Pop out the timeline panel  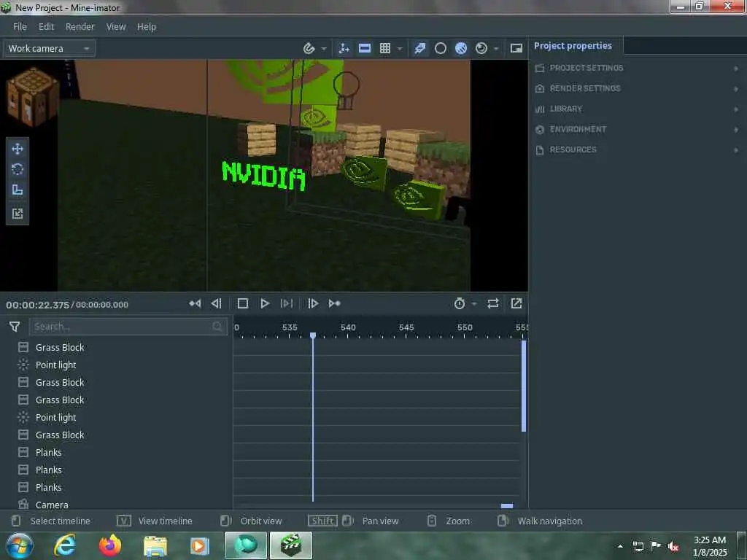(x=516, y=303)
